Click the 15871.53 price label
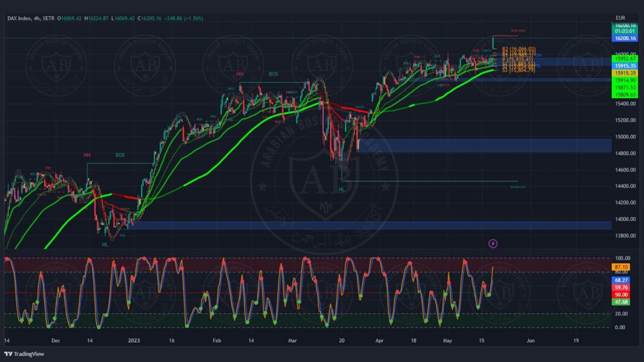This screenshot has height=362, width=644. tap(625, 87)
